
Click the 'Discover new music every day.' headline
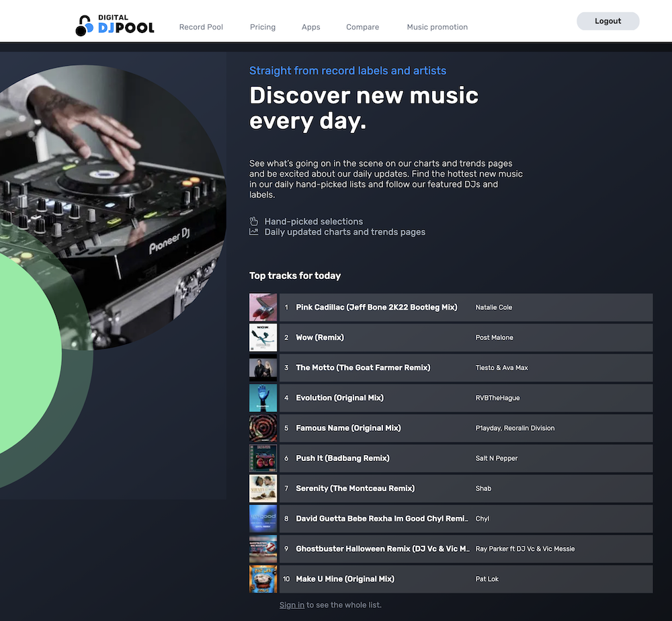(x=364, y=108)
